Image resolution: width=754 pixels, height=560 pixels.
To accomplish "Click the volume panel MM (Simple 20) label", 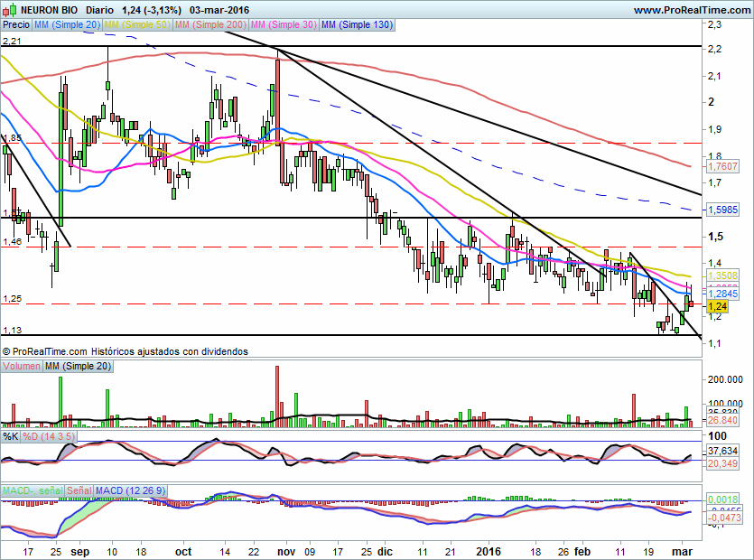I will click(x=79, y=366).
